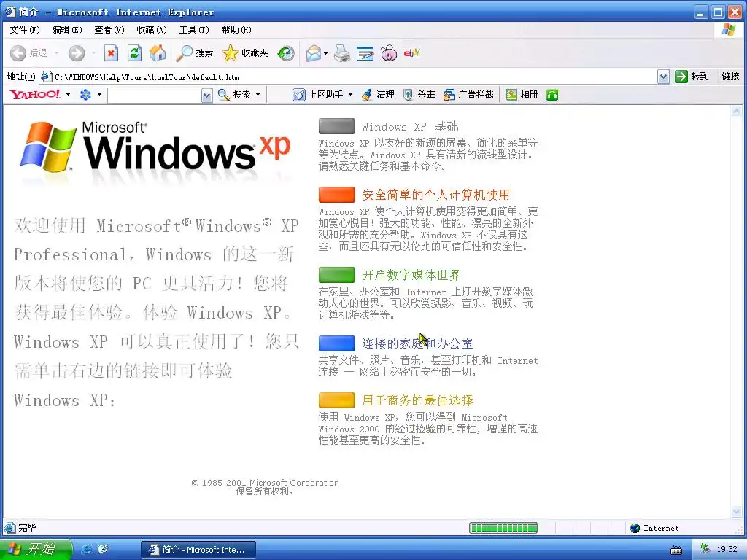Open the 帮助(H) menu
Image resolution: width=747 pixels, height=560 pixels.
tap(236, 29)
